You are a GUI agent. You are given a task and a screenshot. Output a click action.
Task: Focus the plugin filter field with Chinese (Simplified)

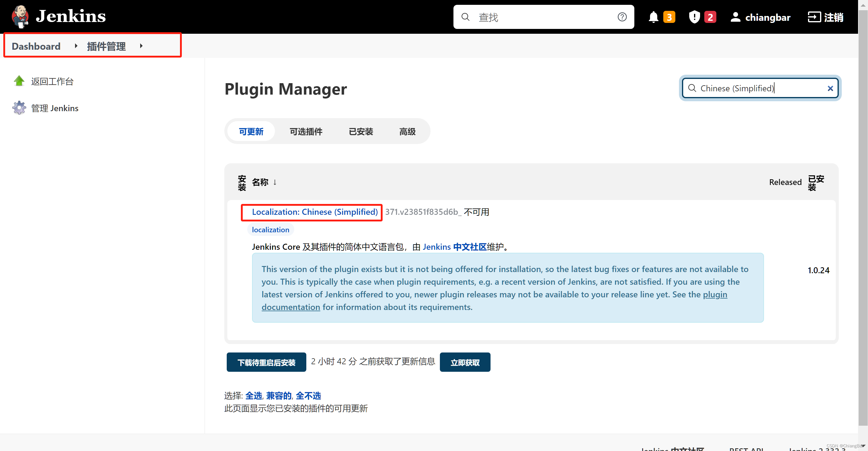(760, 88)
